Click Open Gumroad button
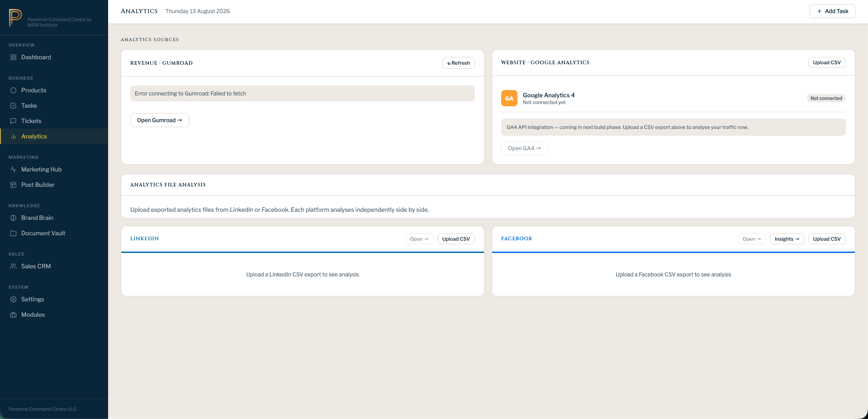Screen dimensions: 868x419 click(160, 120)
